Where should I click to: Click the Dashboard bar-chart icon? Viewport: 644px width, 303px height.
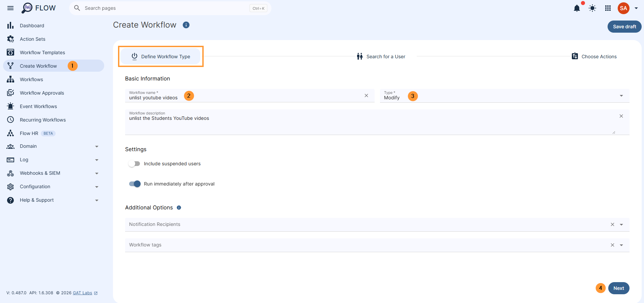point(10,26)
